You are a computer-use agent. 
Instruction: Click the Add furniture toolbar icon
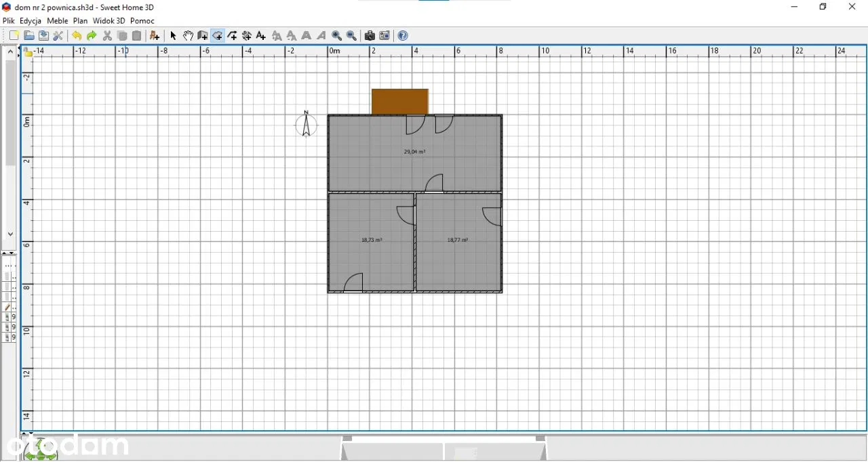tap(155, 36)
